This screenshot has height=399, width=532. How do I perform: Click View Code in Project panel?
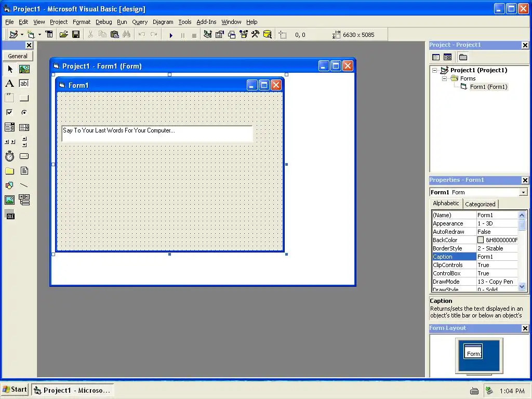[436, 57]
